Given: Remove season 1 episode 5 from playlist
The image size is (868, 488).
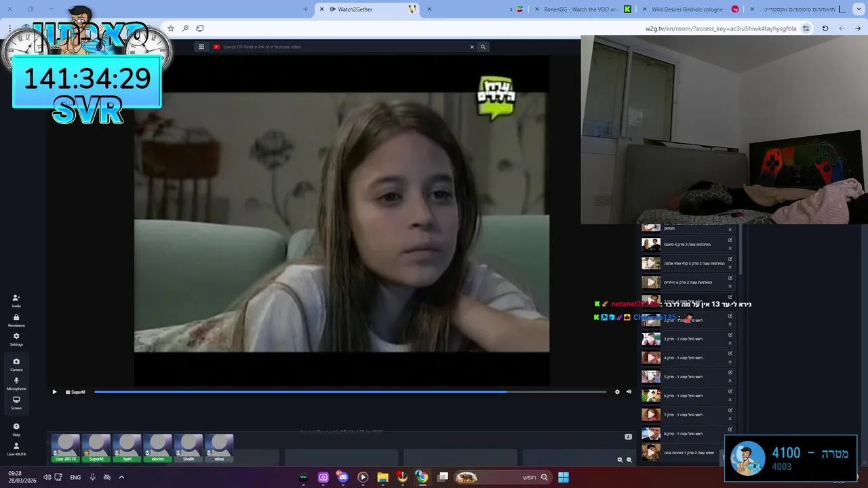Looking at the screenshot, I should 730,381.
